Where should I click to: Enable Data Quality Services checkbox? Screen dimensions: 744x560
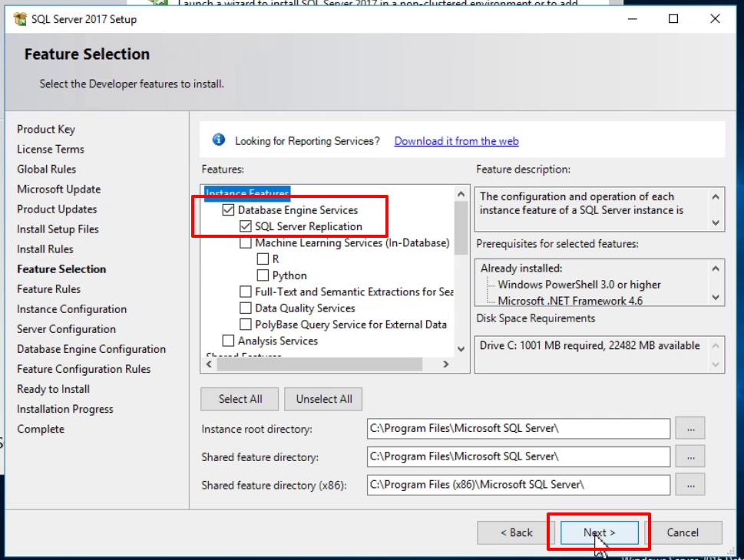(x=245, y=308)
